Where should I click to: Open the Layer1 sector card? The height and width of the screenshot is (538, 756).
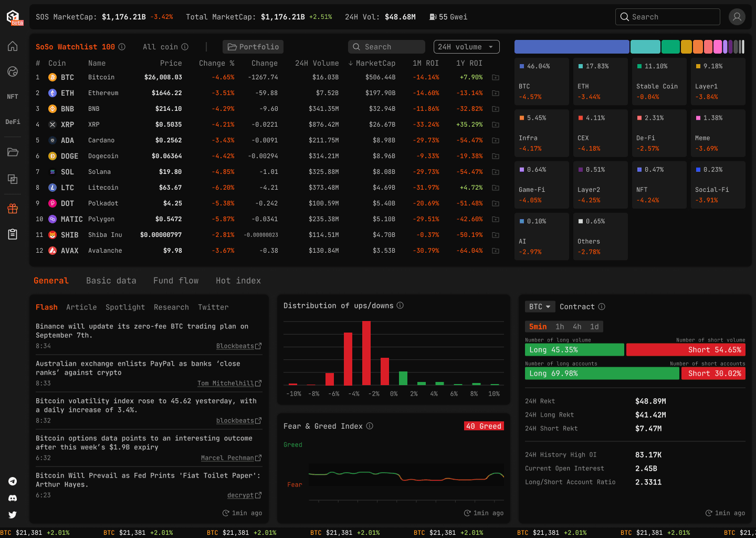[718, 81]
